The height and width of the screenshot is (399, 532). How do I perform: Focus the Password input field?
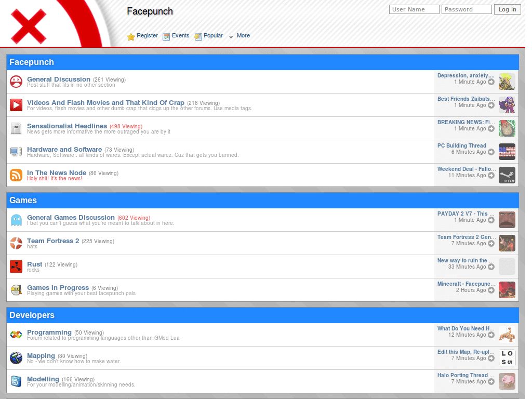tap(467, 9)
